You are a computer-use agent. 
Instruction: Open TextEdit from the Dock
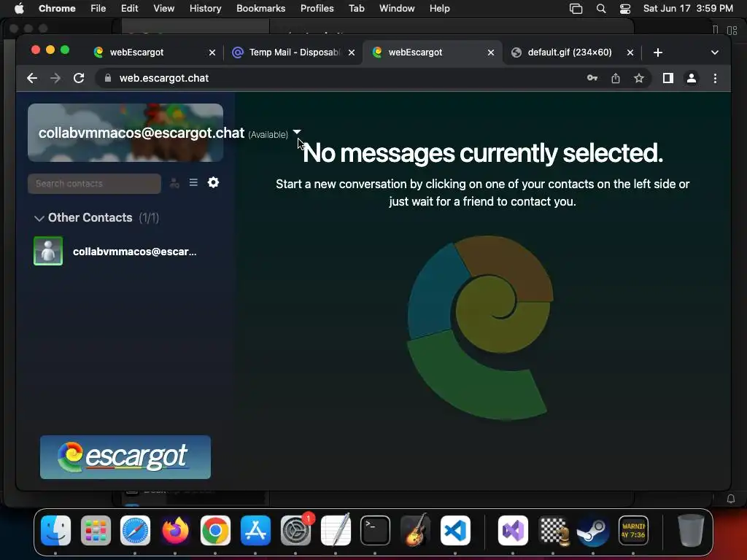tap(336, 529)
